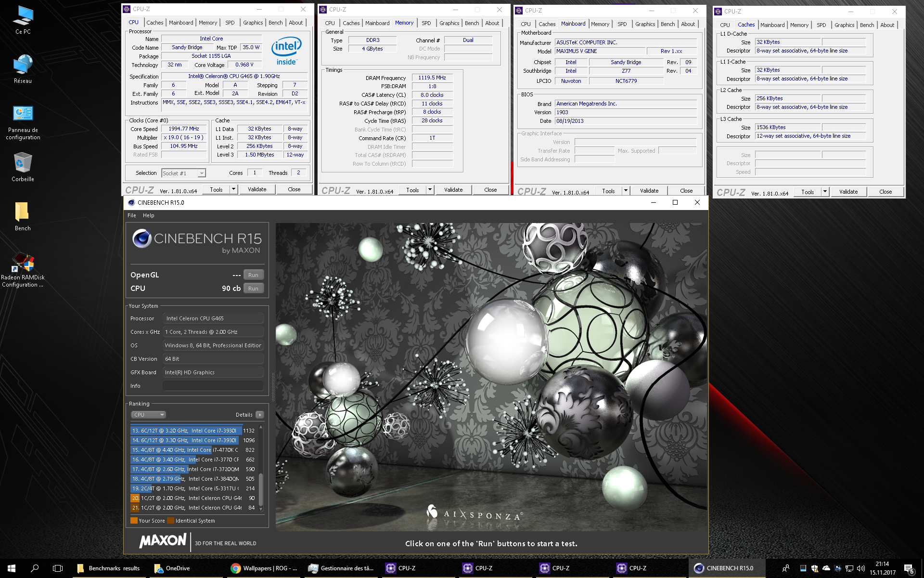Open the Intel graphics tray icon
Image resolution: width=924 pixels, height=578 pixels.
[x=838, y=568]
